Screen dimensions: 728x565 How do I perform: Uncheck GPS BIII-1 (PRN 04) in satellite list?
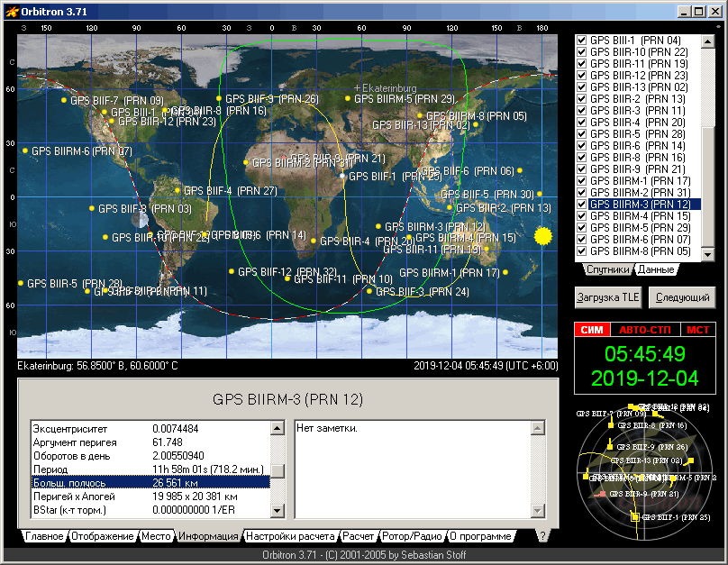pyautogui.click(x=581, y=41)
